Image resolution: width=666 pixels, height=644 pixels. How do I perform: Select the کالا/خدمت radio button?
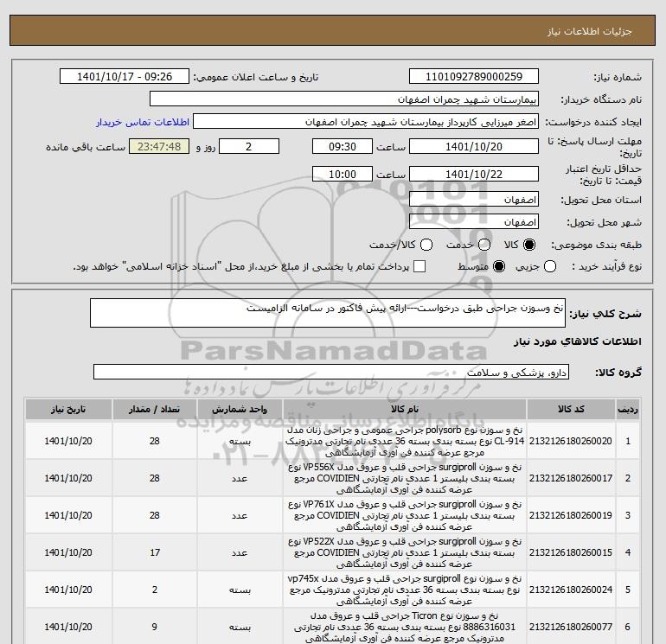pyautogui.click(x=426, y=245)
